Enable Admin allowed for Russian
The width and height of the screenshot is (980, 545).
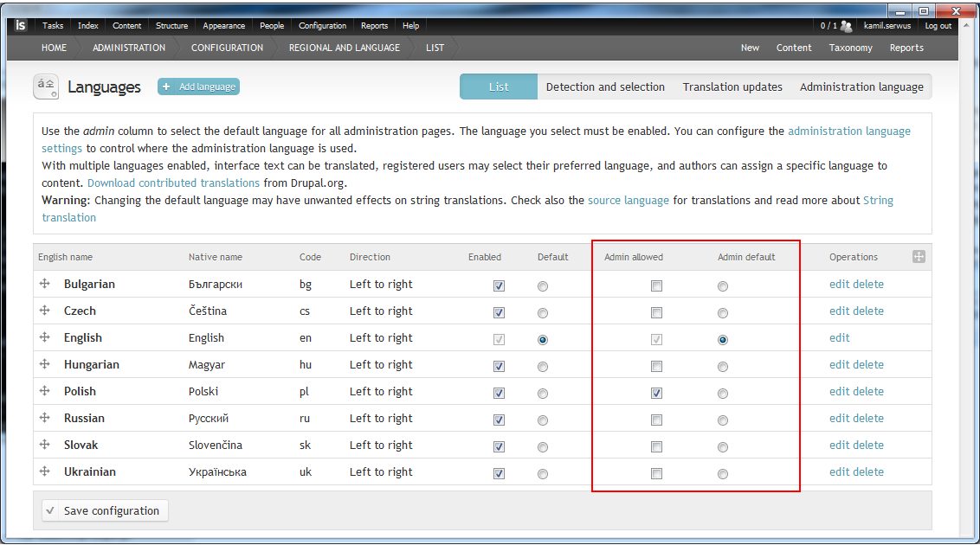pyautogui.click(x=656, y=420)
